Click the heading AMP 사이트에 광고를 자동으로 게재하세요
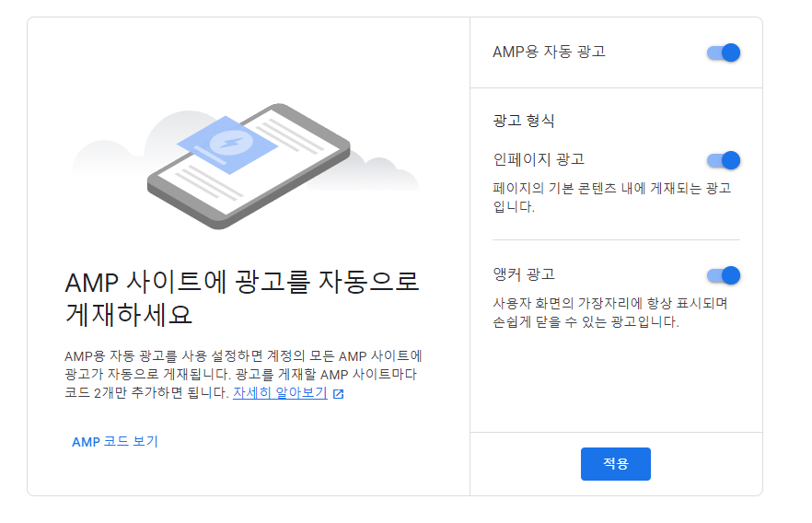Viewport: 812px width, 523px height. point(242,297)
